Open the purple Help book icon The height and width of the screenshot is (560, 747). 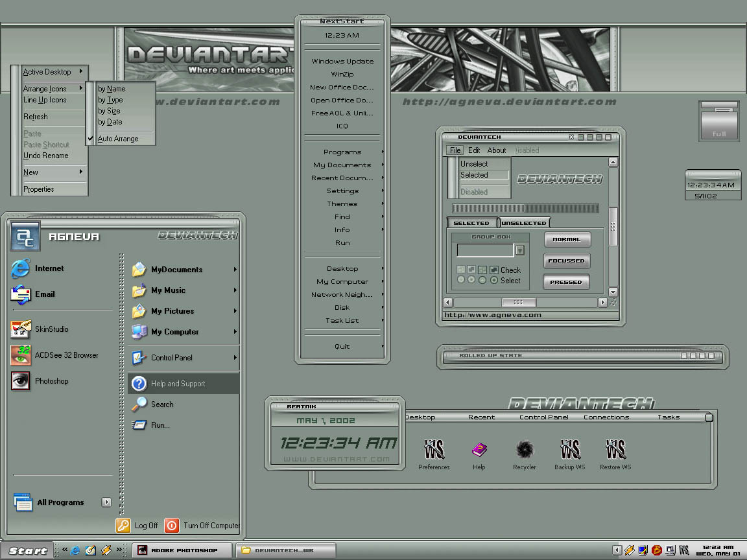[479, 450]
